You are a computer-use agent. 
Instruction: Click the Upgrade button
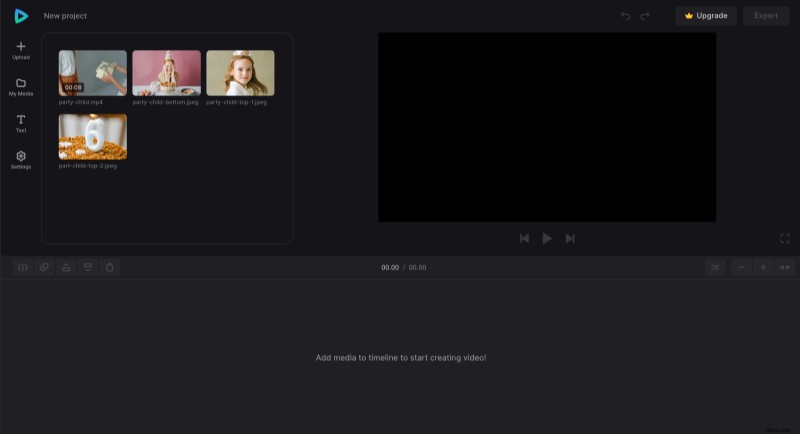(x=706, y=16)
